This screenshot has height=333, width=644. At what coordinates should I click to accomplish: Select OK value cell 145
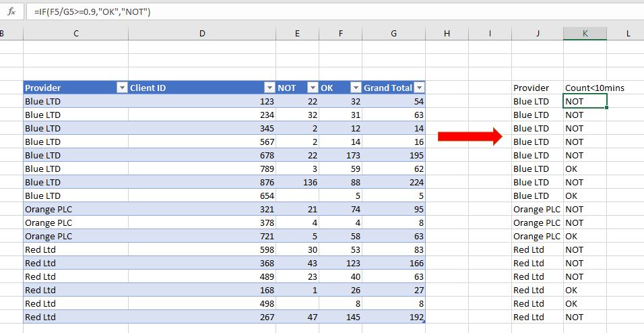pos(340,317)
